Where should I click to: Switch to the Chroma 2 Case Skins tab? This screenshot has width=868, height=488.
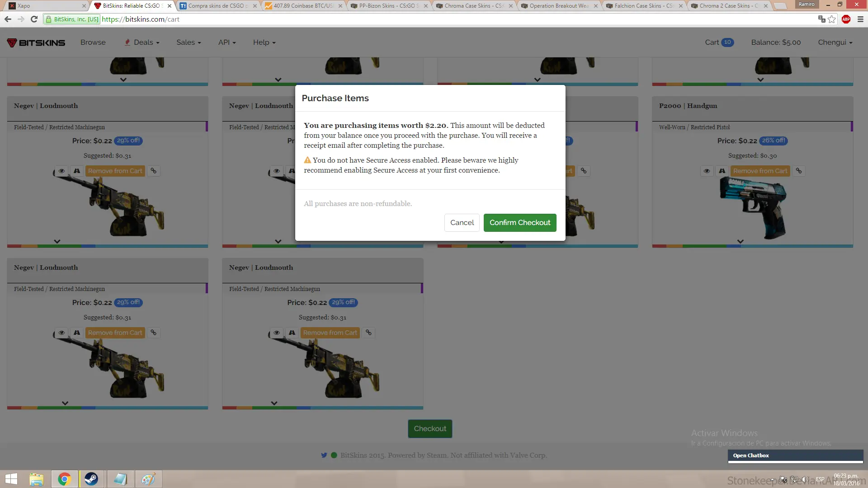click(729, 6)
